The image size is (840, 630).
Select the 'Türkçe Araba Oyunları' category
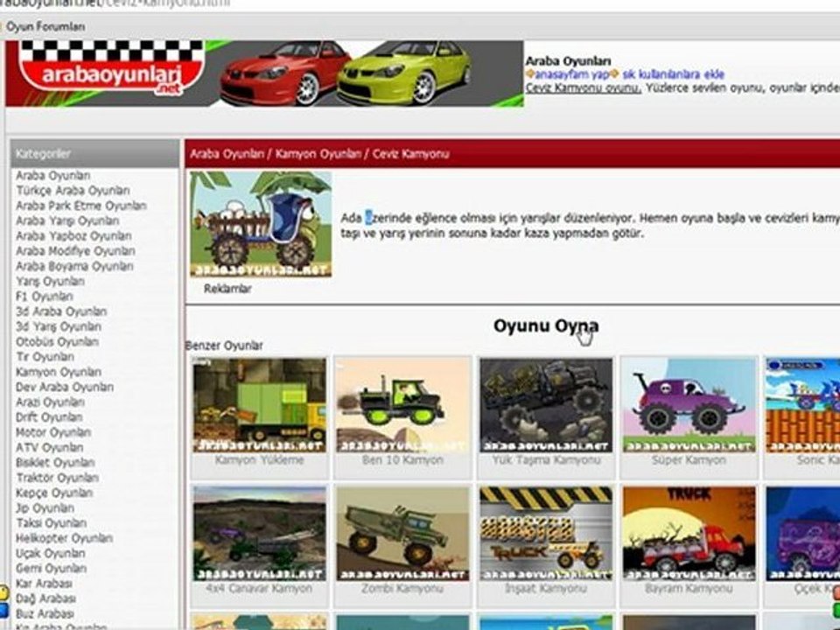pyautogui.click(x=73, y=190)
